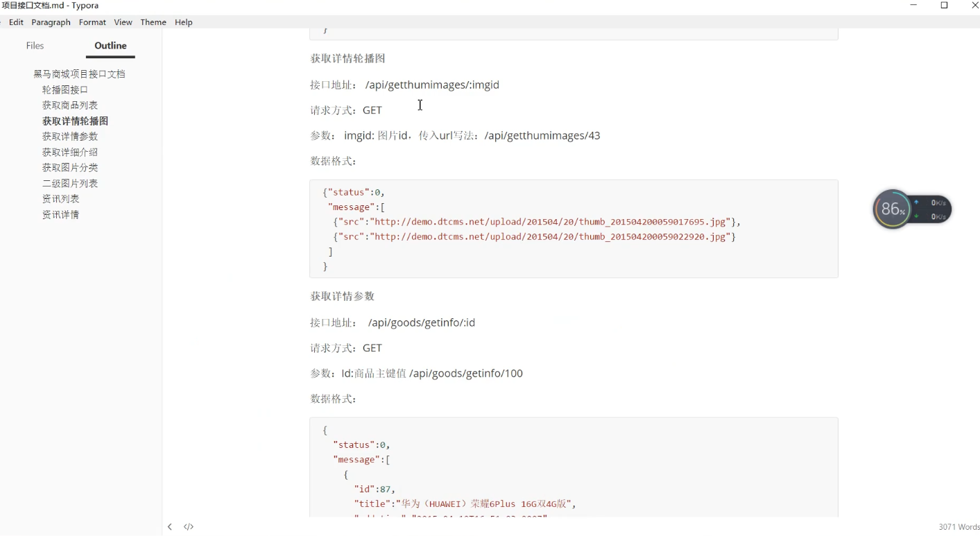Open the network speed monitor widget
Viewport: 980px width, 536px height.
[912, 209]
